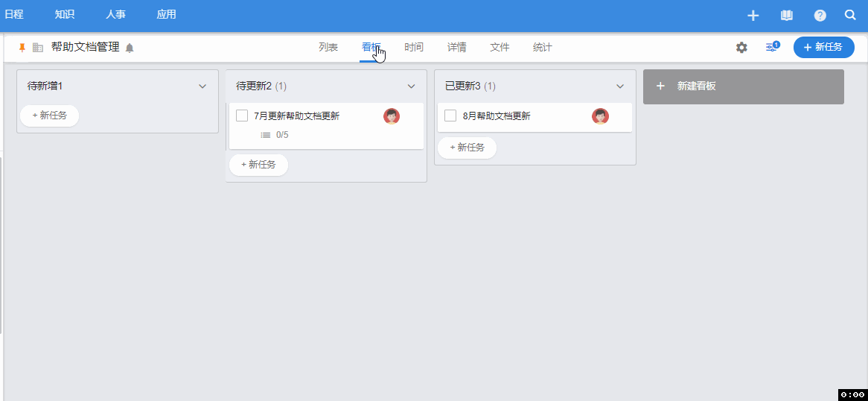Open the 人事 top menu
The image size is (868, 401).
[115, 14]
